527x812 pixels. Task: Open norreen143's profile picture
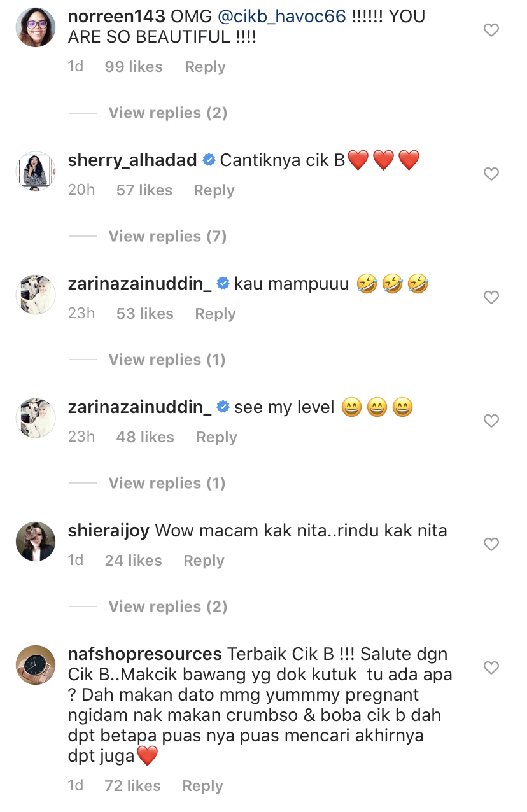pyautogui.click(x=36, y=27)
